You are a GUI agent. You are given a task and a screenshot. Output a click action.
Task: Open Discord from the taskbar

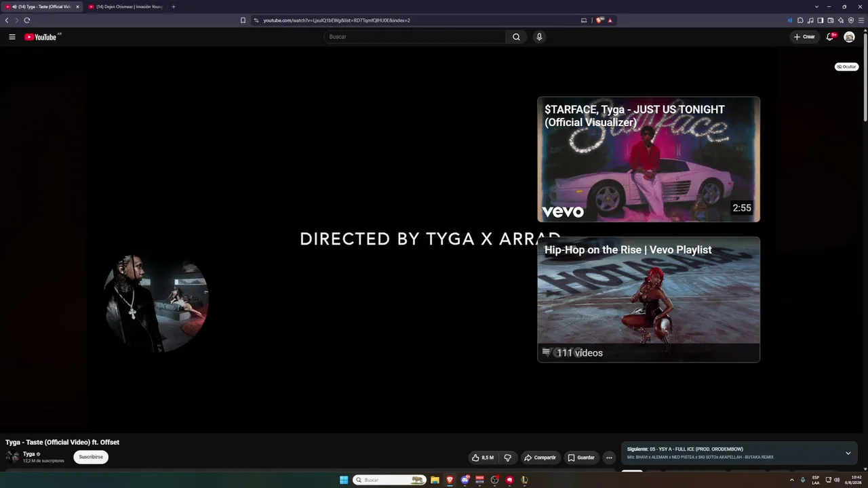point(465,480)
